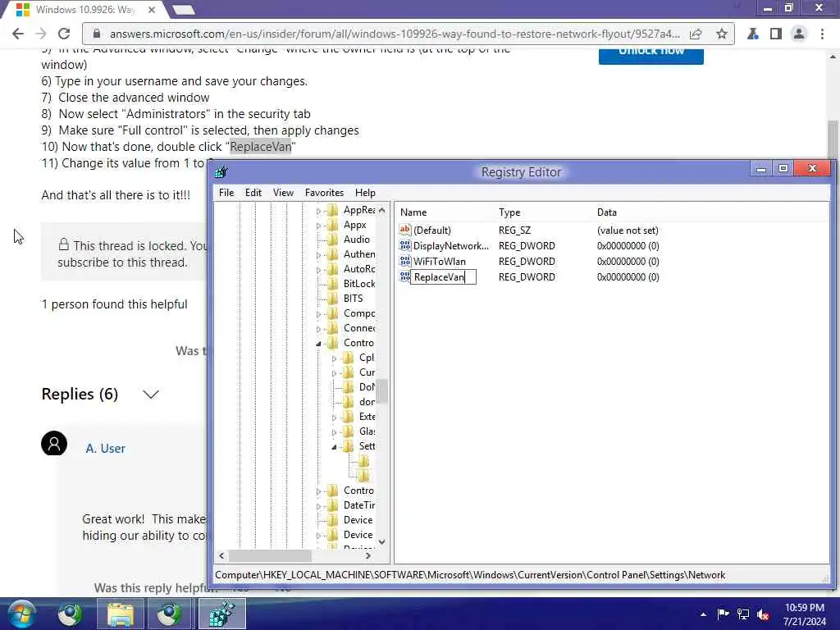Image resolution: width=840 pixels, height=630 pixels.
Task: Expand the Appx registry key
Action: click(x=318, y=226)
